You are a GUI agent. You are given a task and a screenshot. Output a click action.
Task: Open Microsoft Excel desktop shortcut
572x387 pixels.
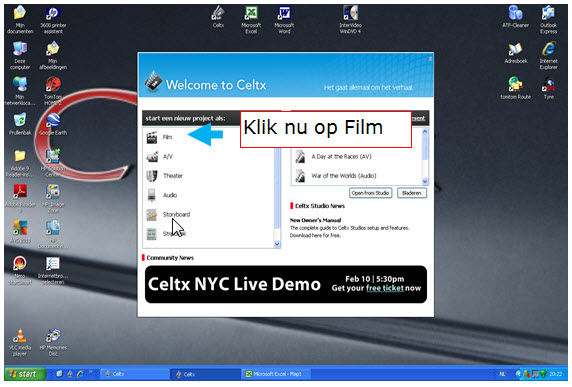coord(251,20)
